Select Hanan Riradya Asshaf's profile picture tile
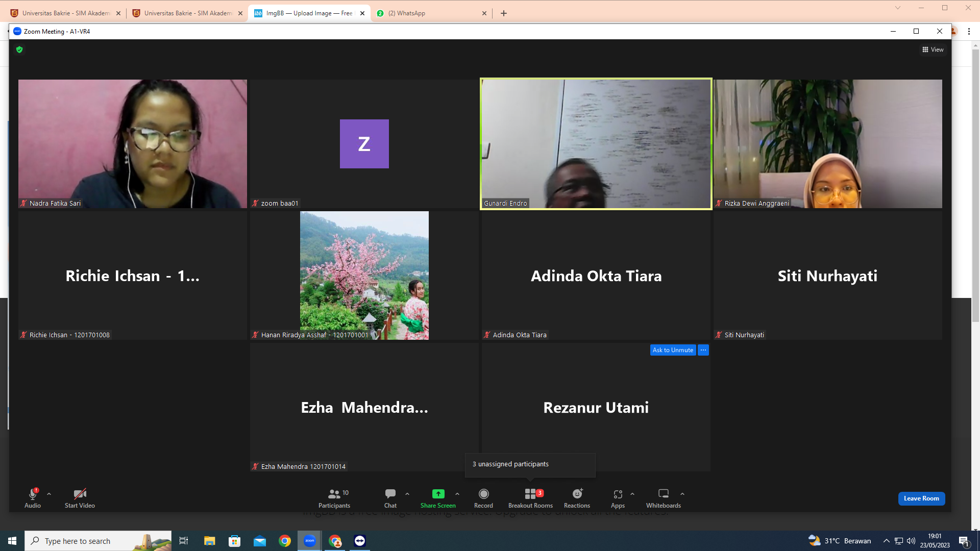Image resolution: width=980 pixels, height=551 pixels. tap(364, 275)
